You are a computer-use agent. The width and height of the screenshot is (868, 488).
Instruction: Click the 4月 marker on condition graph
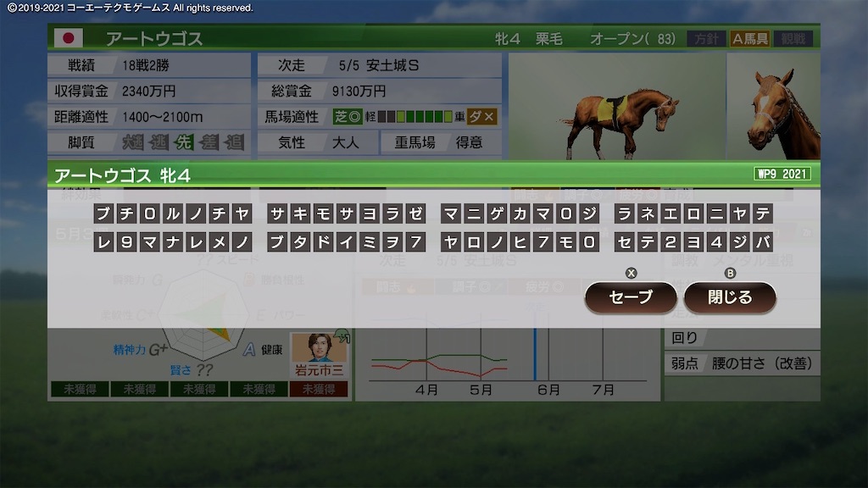pos(426,390)
